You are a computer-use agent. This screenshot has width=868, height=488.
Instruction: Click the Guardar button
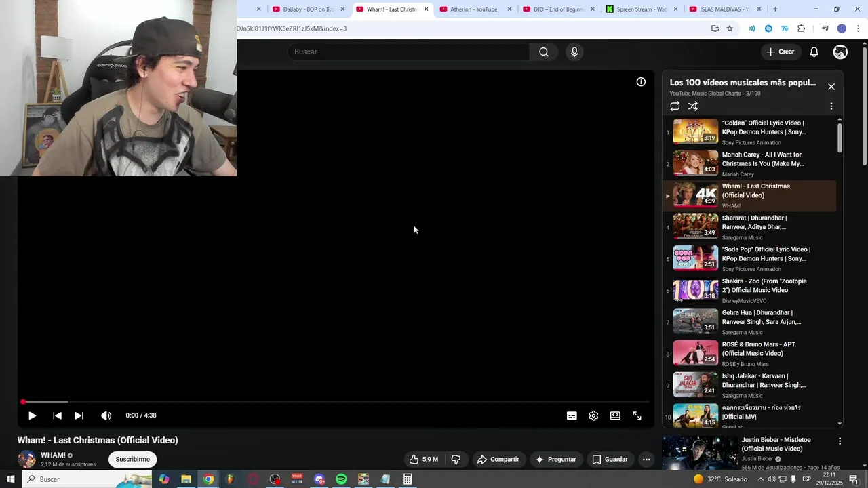click(x=610, y=459)
